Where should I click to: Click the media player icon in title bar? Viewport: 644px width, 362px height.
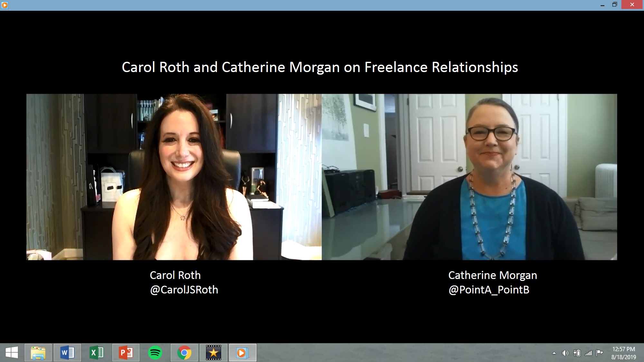[x=5, y=5]
